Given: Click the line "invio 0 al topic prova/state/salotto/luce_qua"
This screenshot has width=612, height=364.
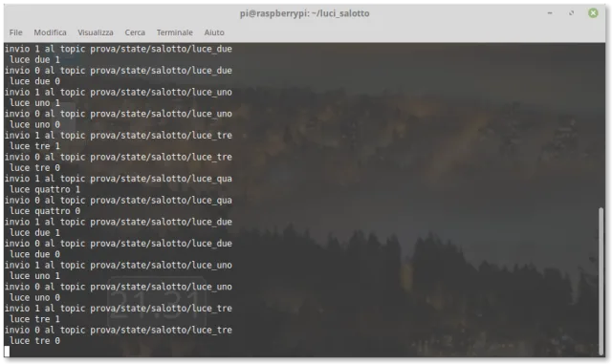Looking at the screenshot, I should click(119, 200).
